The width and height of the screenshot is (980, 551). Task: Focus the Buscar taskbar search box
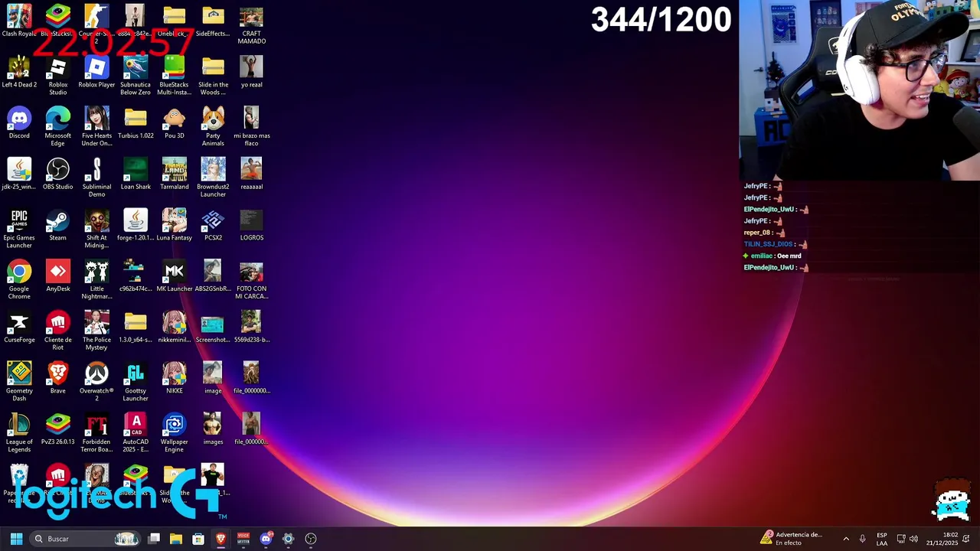point(87,539)
